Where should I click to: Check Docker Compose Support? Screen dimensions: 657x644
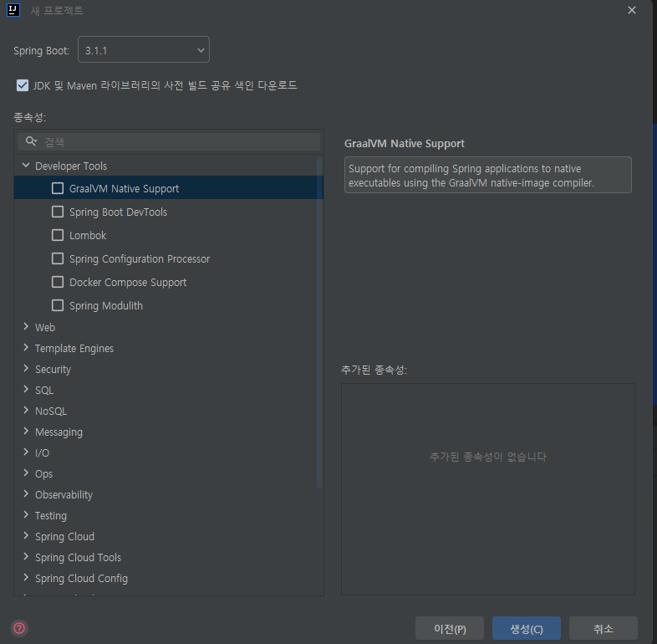58,282
